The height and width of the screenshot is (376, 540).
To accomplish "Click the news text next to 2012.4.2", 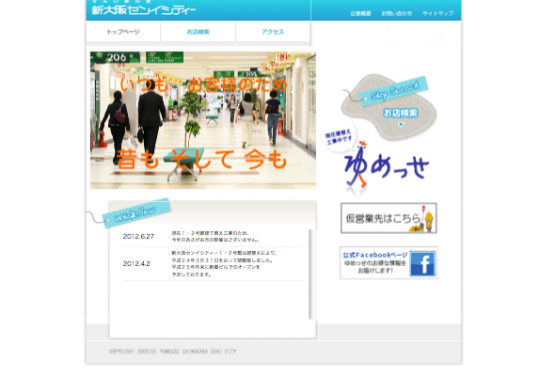I will [x=224, y=263].
